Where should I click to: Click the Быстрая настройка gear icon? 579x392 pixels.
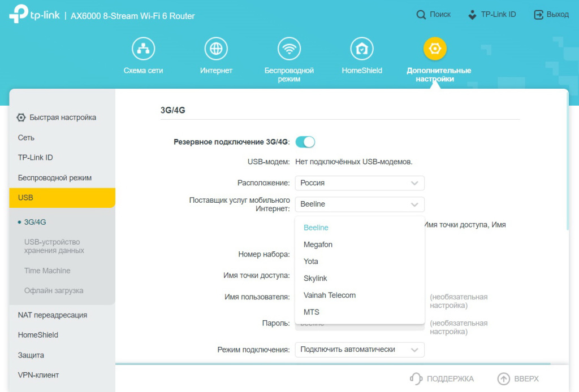(x=21, y=117)
